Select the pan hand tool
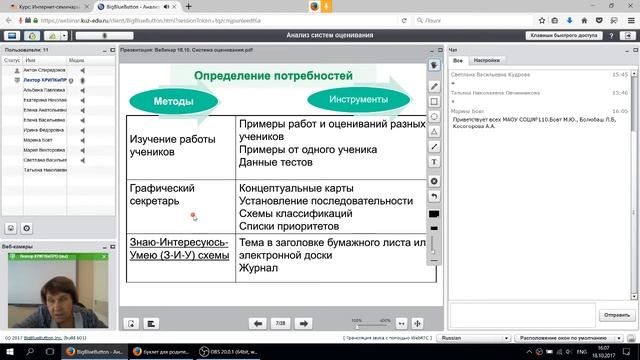Image resolution: width=640 pixels, height=360 pixels. tap(434, 65)
